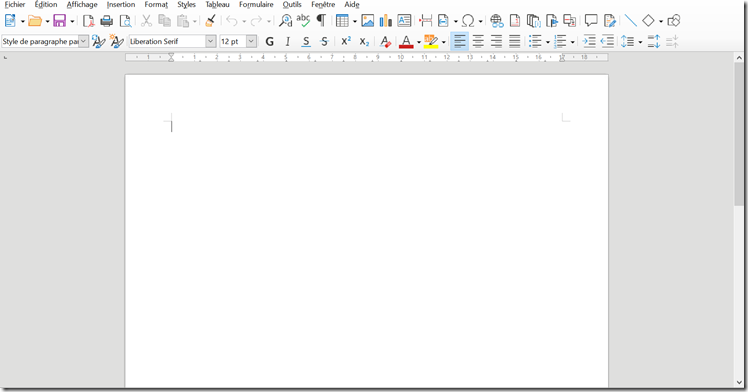Align text left
The height and width of the screenshot is (392, 748).
click(x=459, y=41)
